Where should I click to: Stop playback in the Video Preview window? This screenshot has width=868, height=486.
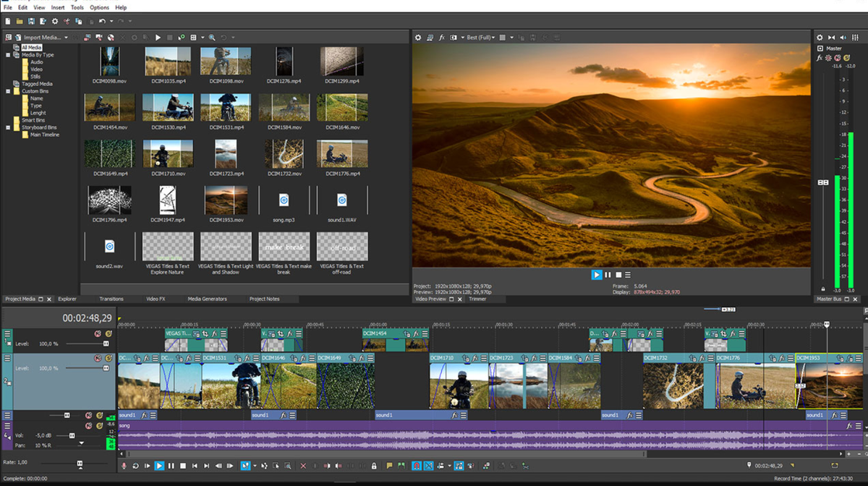(x=618, y=275)
